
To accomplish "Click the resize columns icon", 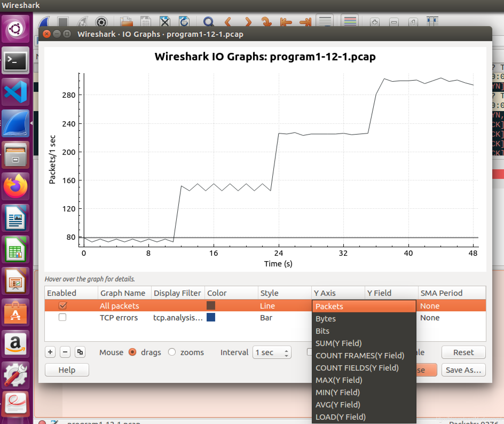I will pos(432,21).
